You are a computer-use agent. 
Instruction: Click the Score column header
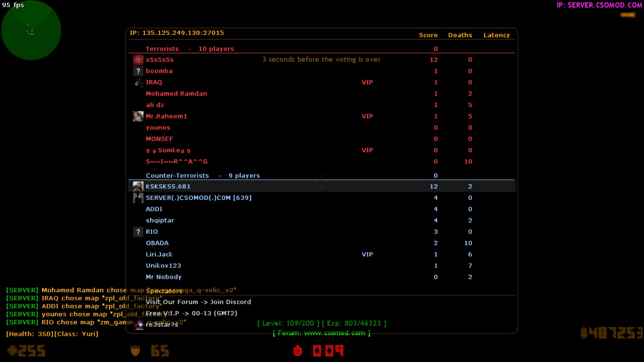pyautogui.click(x=428, y=35)
